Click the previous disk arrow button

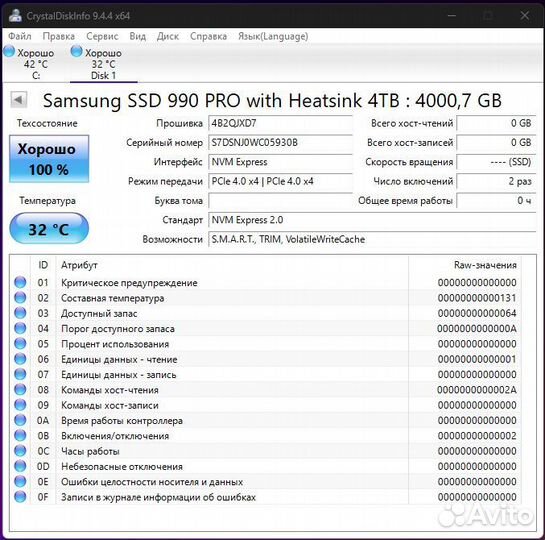19,100
